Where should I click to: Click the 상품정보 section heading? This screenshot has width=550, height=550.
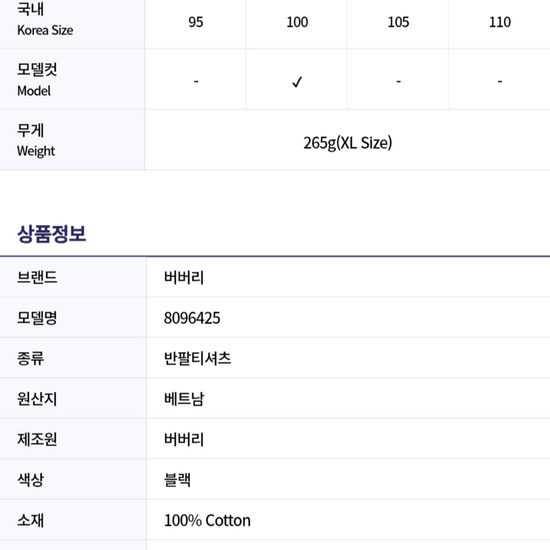pyautogui.click(x=52, y=234)
